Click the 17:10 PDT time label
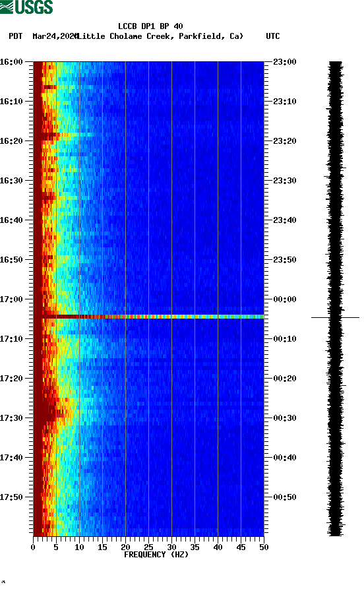This screenshot has height=589, width=364. (11, 339)
